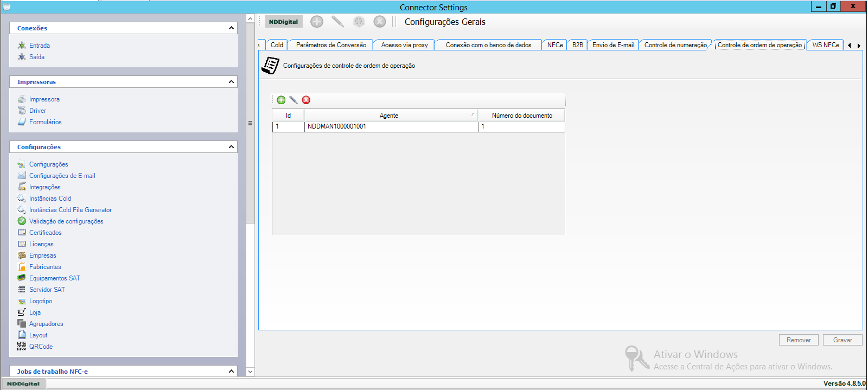Select Equipamentos SAT in the sidebar

54,278
